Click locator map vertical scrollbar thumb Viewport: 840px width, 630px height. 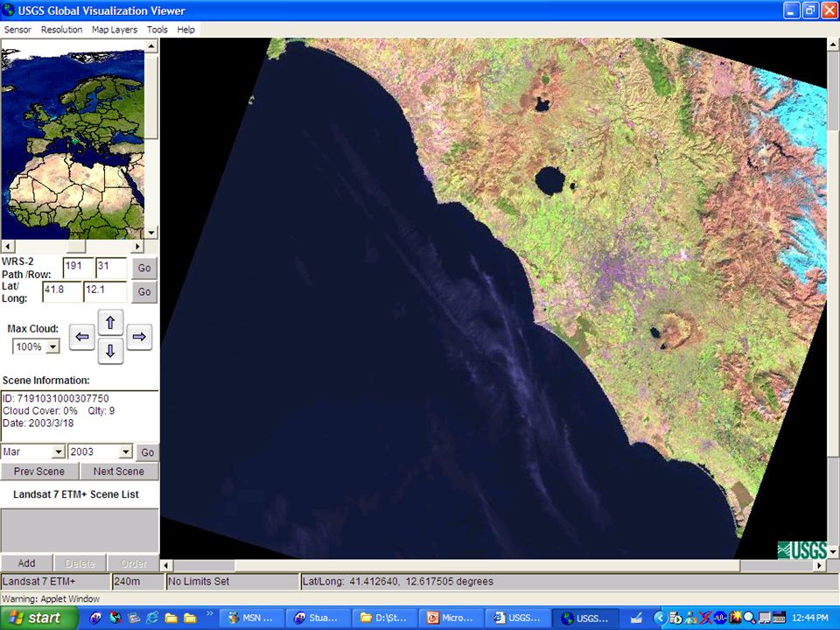151,96
